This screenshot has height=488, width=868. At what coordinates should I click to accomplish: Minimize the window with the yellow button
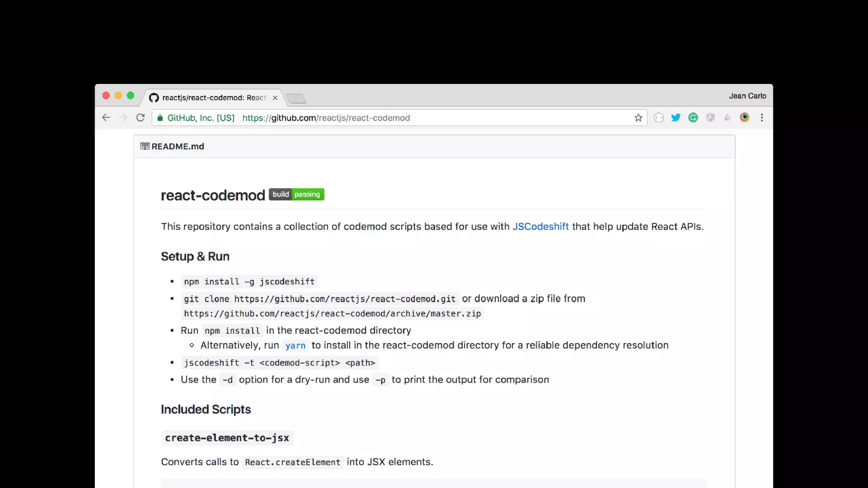point(118,96)
